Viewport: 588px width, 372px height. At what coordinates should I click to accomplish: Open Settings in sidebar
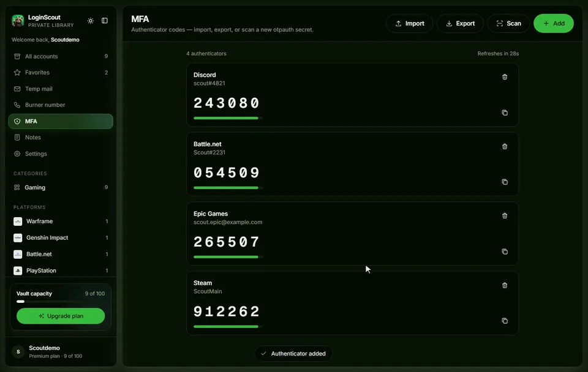pyautogui.click(x=61, y=154)
